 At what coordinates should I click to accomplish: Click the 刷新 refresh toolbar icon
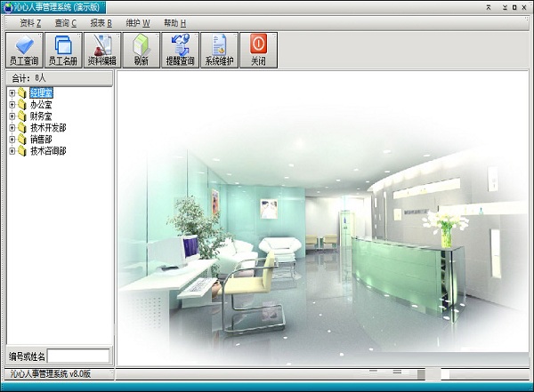pos(141,51)
